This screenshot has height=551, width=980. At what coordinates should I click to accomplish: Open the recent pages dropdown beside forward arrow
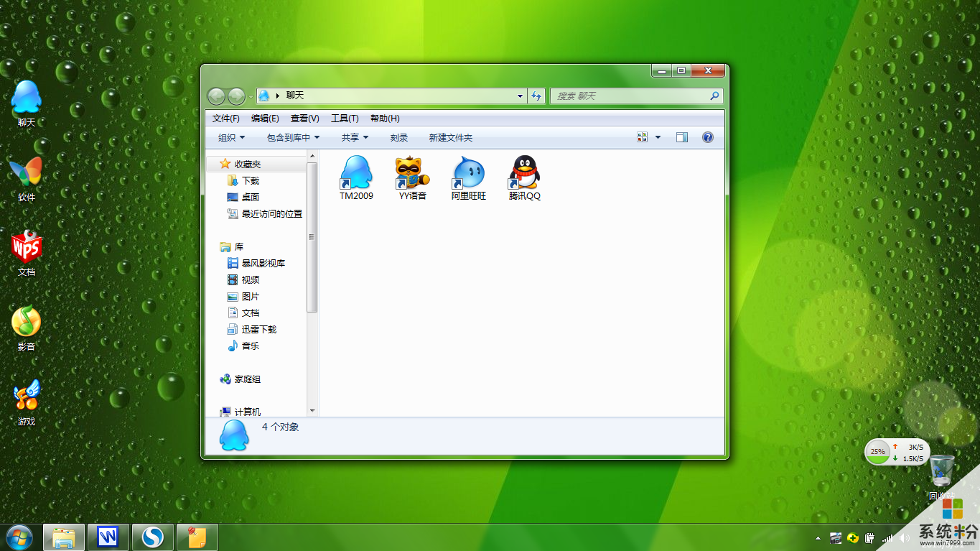click(x=251, y=96)
